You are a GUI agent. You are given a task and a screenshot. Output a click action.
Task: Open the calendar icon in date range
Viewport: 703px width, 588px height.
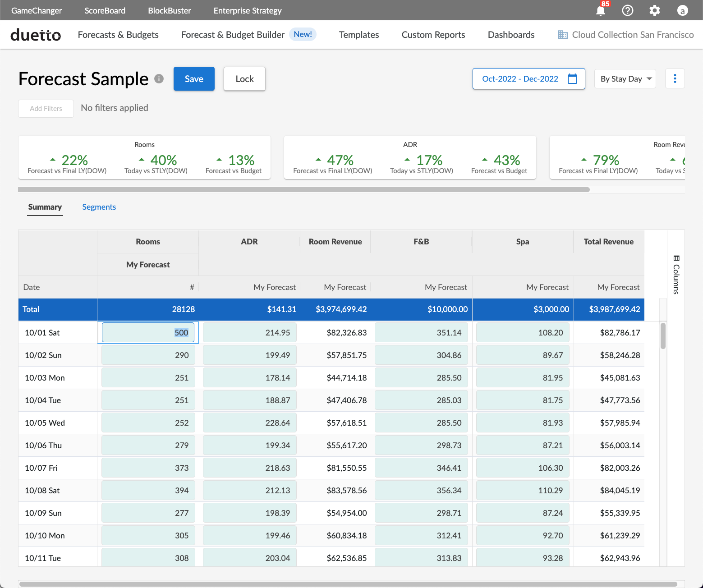point(572,79)
